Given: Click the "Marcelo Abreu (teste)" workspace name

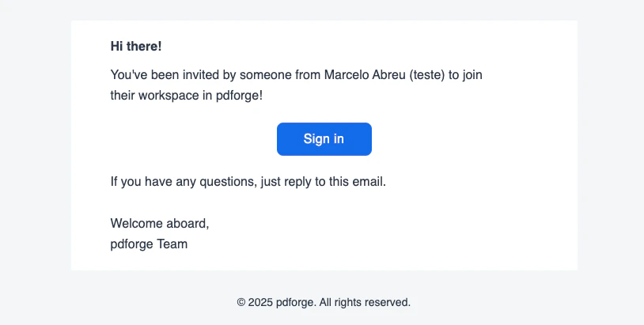Looking at the screenshot, I should (385, 75).
